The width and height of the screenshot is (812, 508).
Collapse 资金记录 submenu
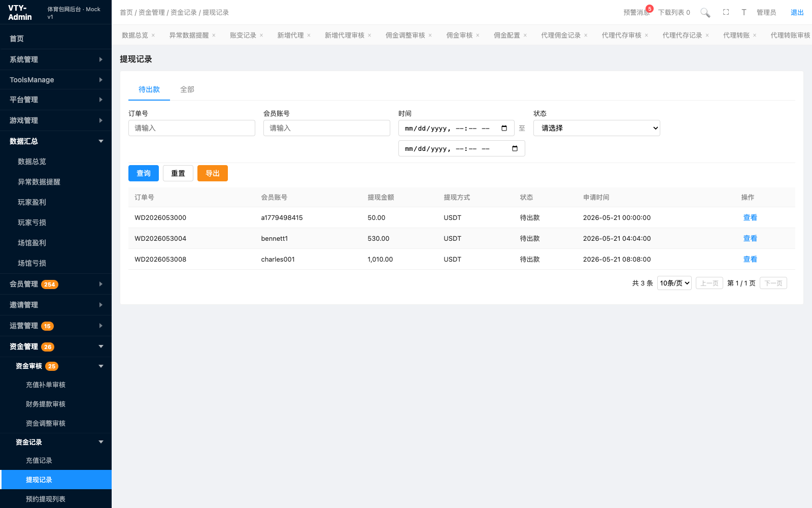point(56,442)
